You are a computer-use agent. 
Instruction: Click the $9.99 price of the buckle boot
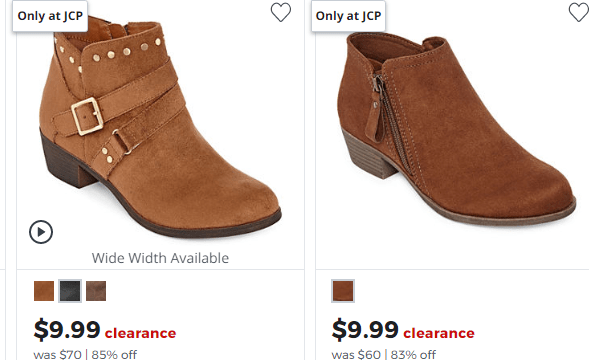tap(67, 330)
